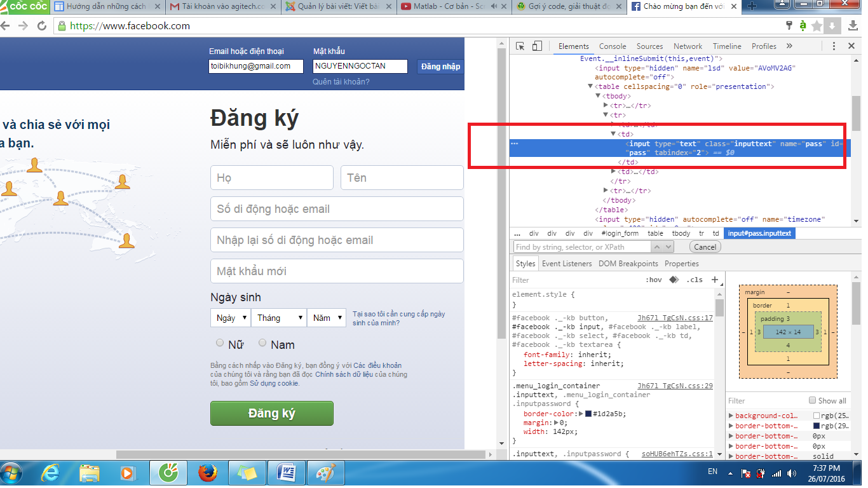Expand the margin shorthand triangle in Styles
This screenshot has width=868, height=488.
(x=557, y=423)
